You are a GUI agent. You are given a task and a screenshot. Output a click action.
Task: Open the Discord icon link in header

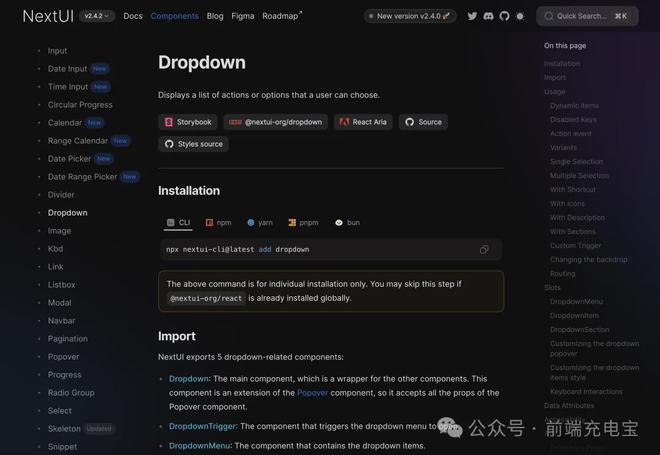pos(488,16)
